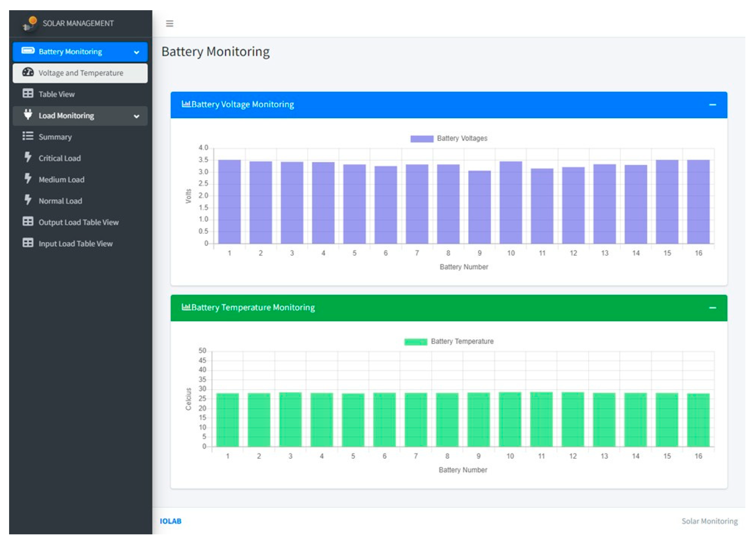
Task: Open Input Load Table View
Action: pyautogui.click(x=80, y=243)
